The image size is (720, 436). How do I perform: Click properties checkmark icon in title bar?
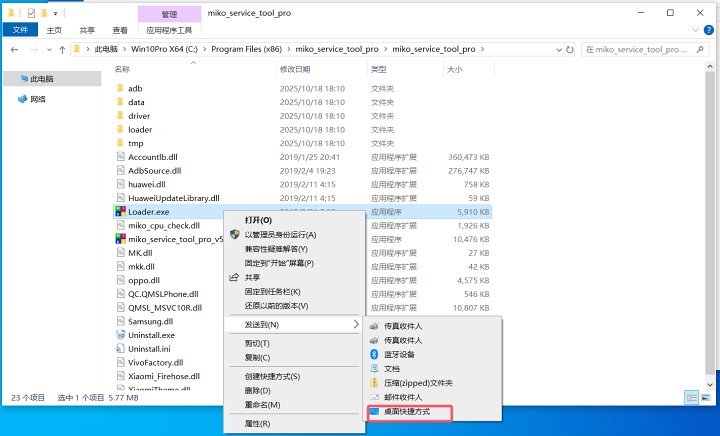(31, 13)
